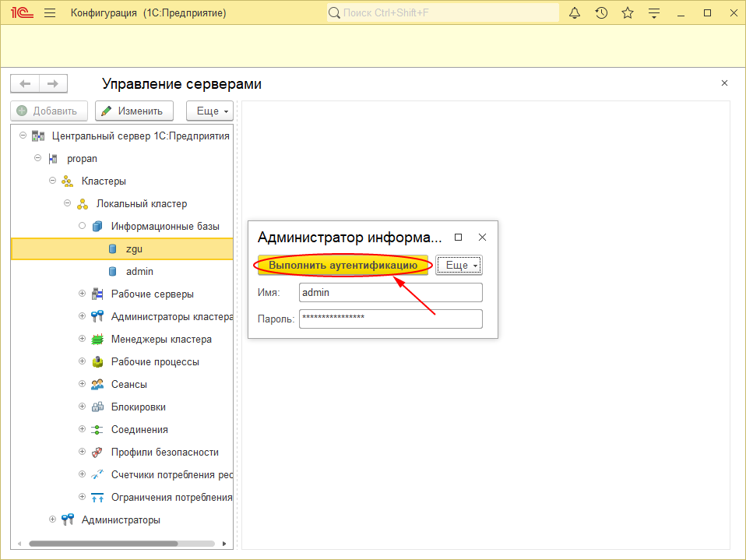746x560 pixels.
Task: Expand the bottom Администраторы node
Action: pyautogui.click(x=52, y=519)
